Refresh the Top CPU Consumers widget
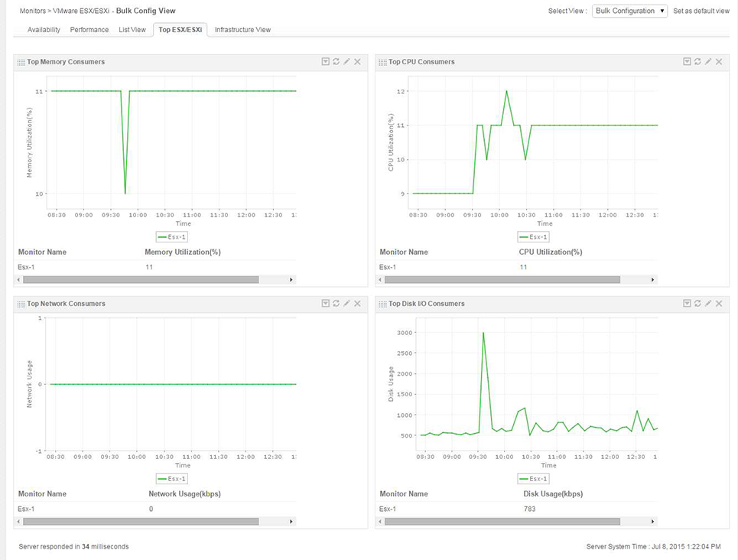738x560 pixels. 697,62
